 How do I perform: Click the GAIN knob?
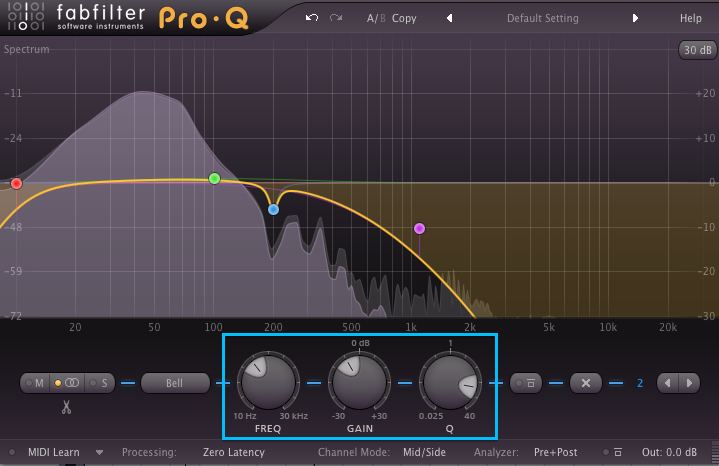pos(360,382)
